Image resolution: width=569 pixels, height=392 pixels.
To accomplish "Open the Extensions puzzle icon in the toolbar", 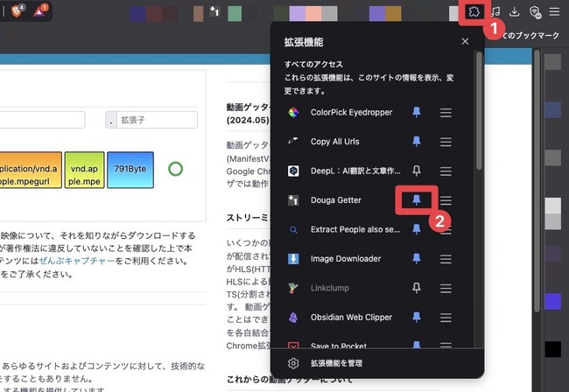I will pyautogui.click(x=474, y=12).
